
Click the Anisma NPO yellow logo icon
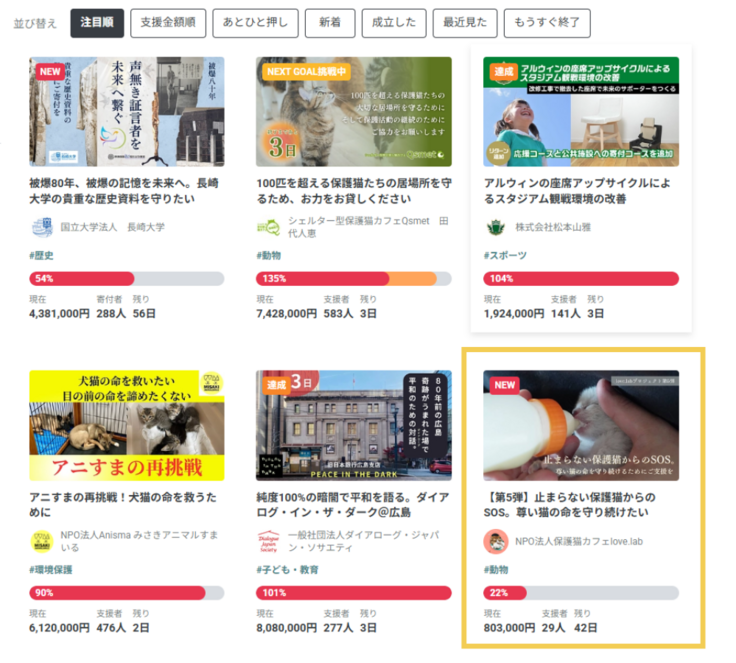[x=41, y=542]
